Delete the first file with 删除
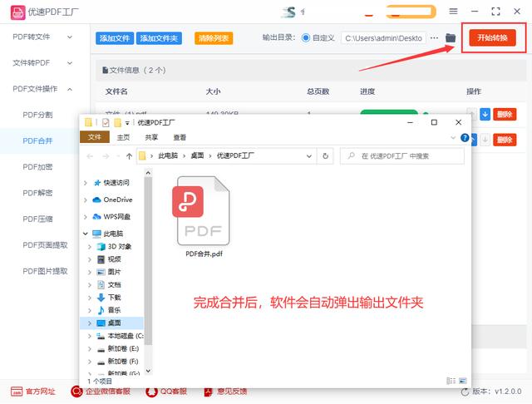 pyautogui.click(x=505, y=115)
